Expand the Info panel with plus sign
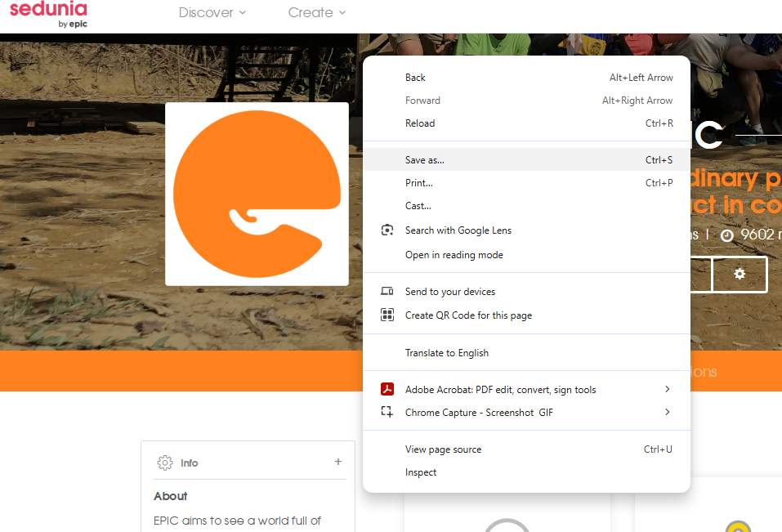Screen dimensions: 782x532 [338, 462]
